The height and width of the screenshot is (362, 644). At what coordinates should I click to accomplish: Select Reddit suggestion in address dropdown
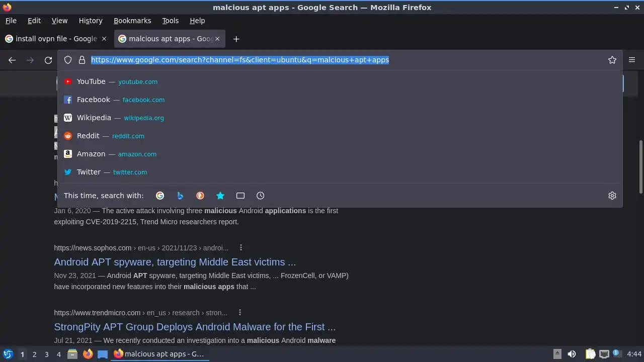click(x=340, y=136)
